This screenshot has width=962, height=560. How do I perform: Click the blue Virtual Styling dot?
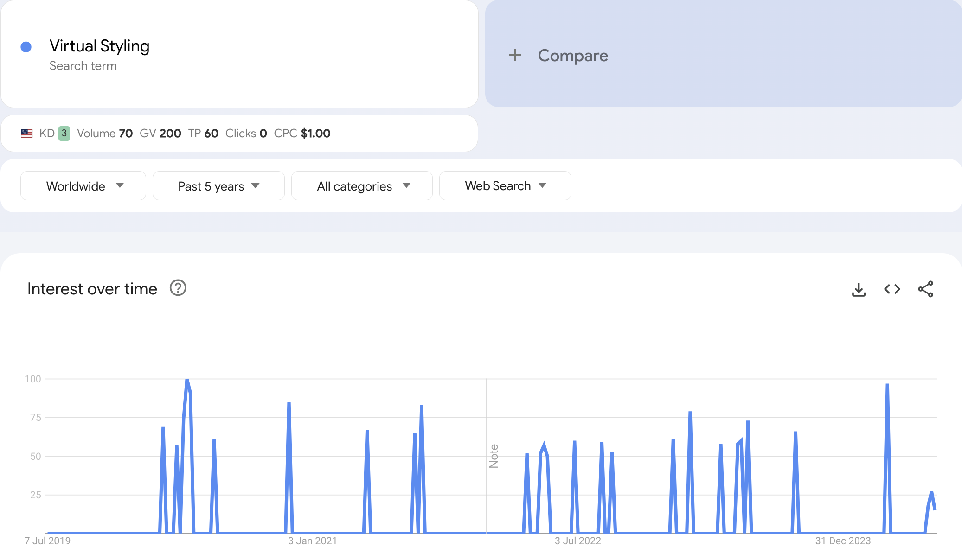(x=26, y=47)
